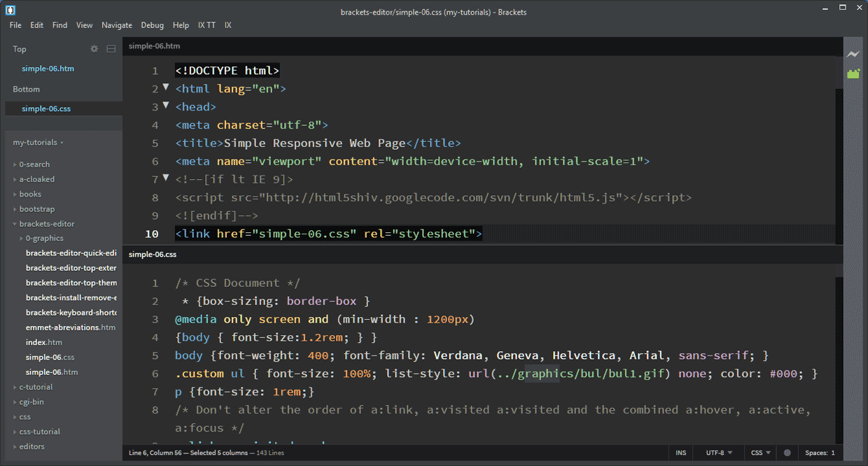
Task: Click the #000 color value in CSS
Action: coord(783,374)
